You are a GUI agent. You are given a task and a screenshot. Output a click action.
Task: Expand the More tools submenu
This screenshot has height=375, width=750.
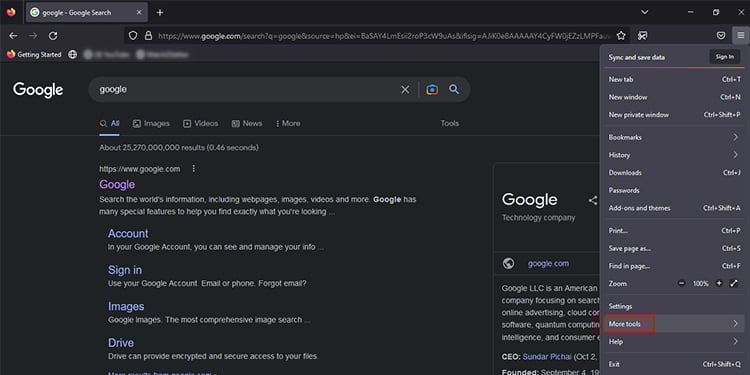point(674,324)
